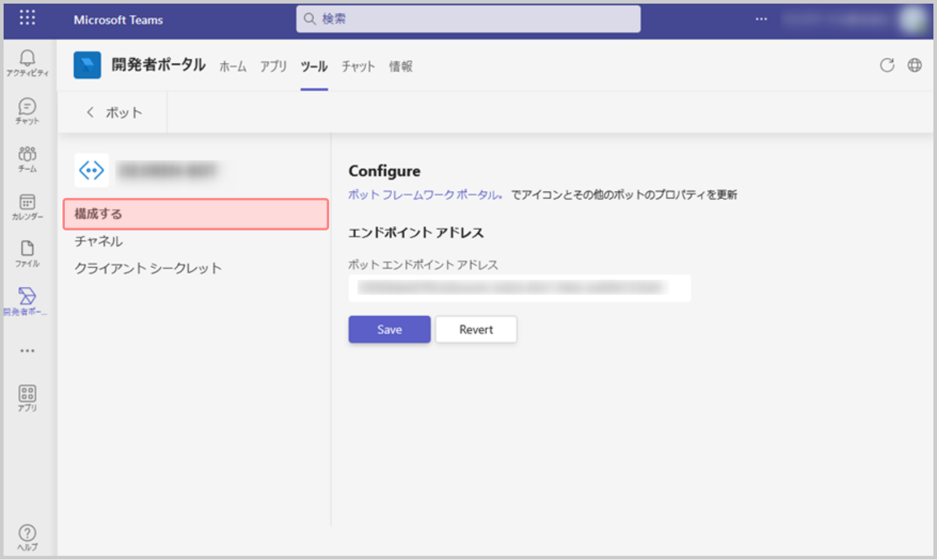Open the ボット フレームワーク ポータル link
This screenshot has height=560, width=937.
(x=424, y=195)
